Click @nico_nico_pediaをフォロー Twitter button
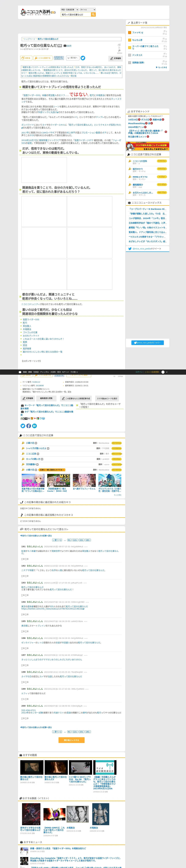This screenshot has height=868, width=186. tap(147, 343)
